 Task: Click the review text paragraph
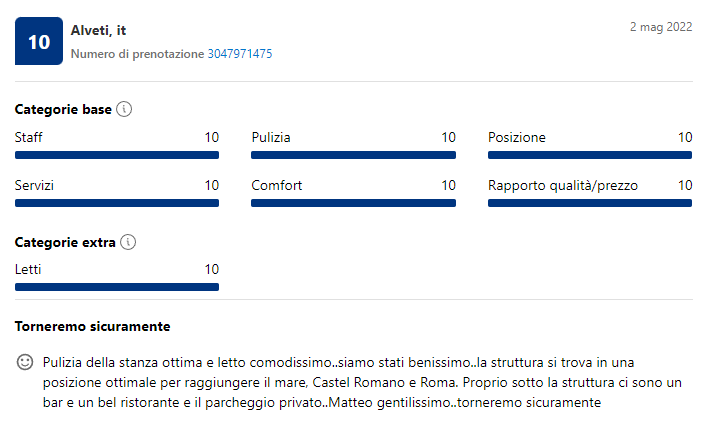(x=362, y=382)
